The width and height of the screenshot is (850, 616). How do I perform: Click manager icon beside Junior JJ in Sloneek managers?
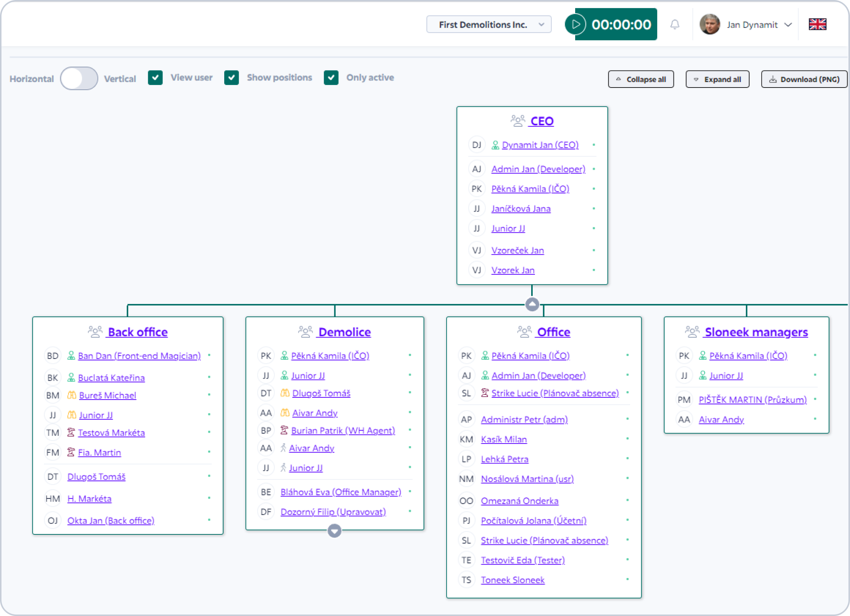coord(703,375)
